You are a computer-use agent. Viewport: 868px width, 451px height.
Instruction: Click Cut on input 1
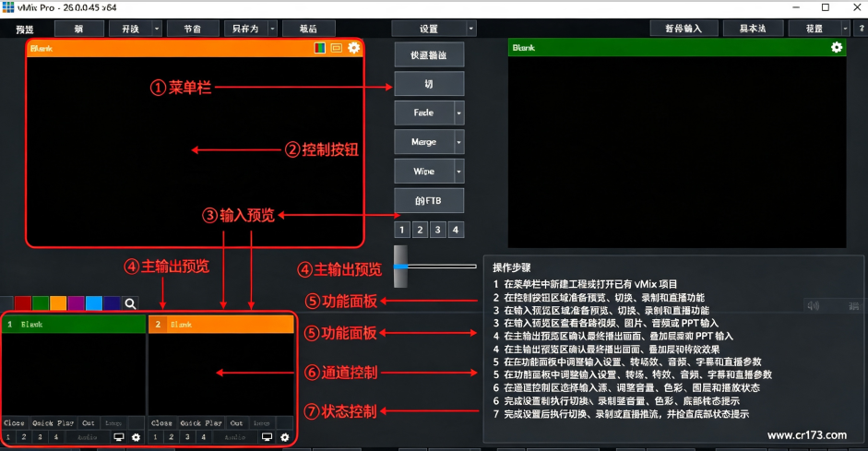coord(89,423)
